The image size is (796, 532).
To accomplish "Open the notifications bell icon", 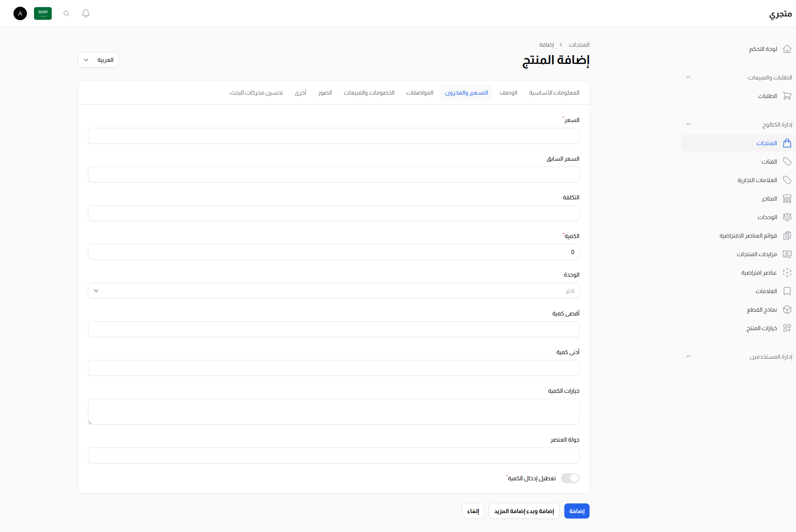I will tap(85, 13).
